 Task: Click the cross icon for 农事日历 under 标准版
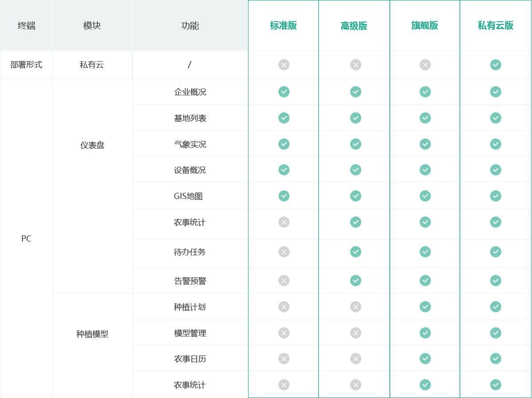pos(284,359)
